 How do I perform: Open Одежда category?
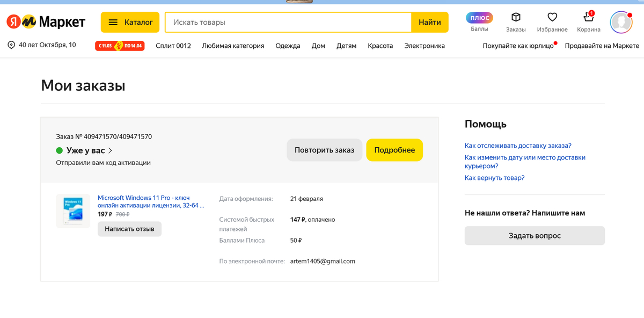tap(288, 46)
